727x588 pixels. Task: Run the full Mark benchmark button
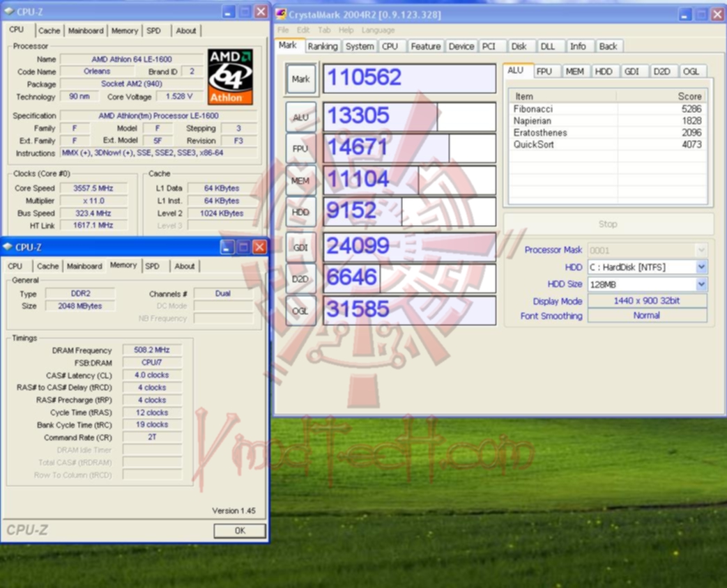(x=301, y=79)
